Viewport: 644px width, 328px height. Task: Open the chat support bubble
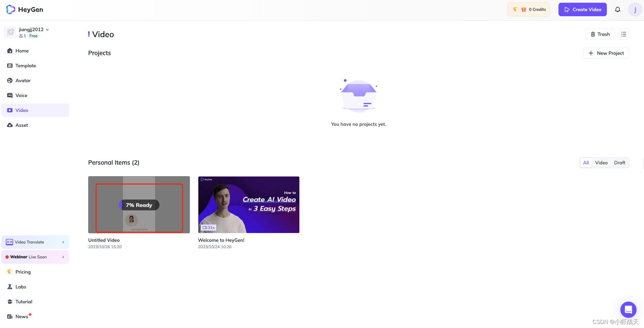(628, 310)
